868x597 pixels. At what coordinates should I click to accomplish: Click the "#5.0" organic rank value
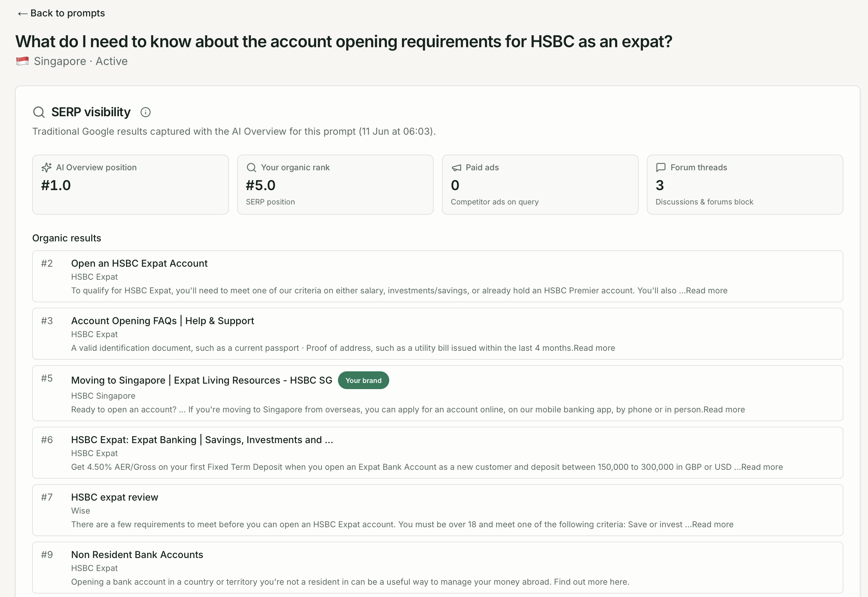coord(260,186)
